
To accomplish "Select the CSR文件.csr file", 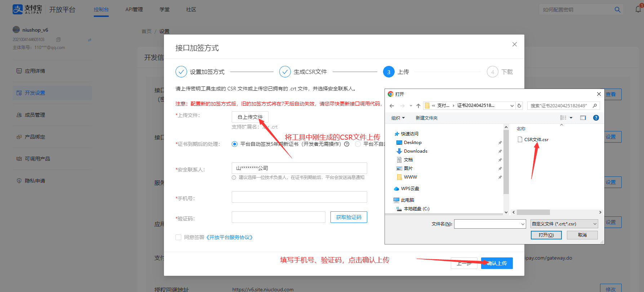I will click(x=536, y=140).
